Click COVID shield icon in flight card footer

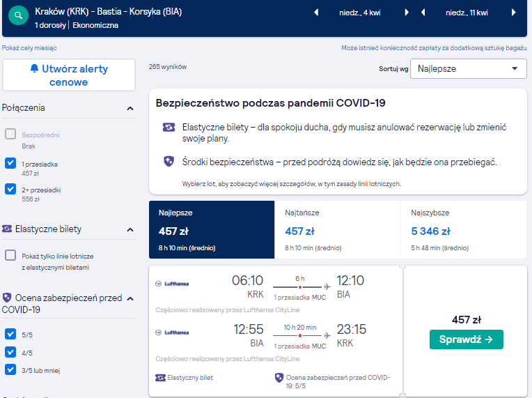coord(279,378)
